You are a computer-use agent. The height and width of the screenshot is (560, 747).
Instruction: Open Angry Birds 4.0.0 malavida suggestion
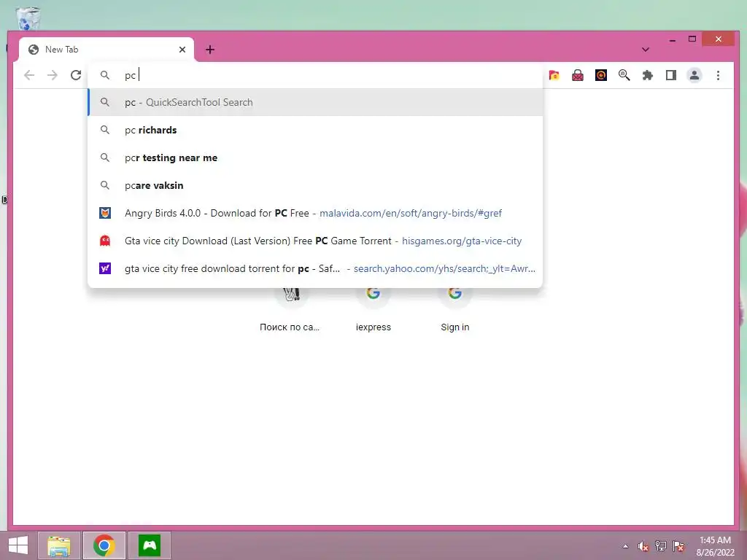coord(315,213)
